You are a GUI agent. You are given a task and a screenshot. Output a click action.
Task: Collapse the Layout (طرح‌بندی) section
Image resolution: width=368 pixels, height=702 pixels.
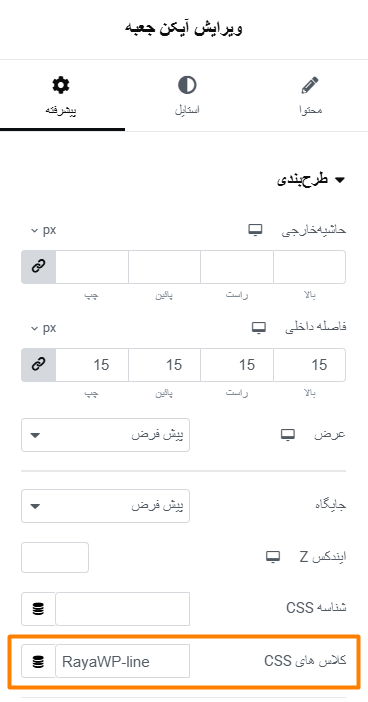coord(312,180)
